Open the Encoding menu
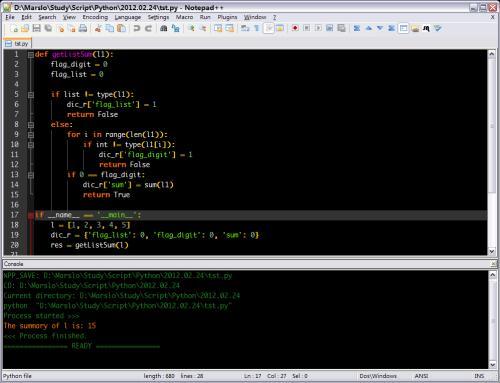Image resolution: width=500 pixels, height=383 pixels. [95, 17]
